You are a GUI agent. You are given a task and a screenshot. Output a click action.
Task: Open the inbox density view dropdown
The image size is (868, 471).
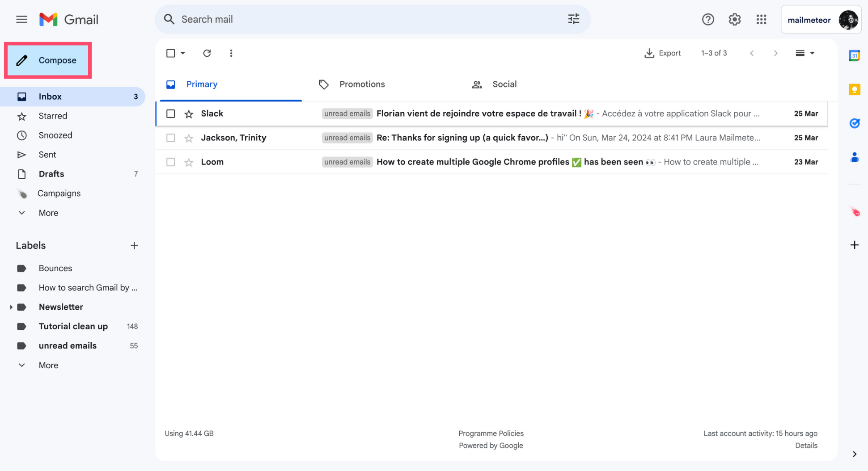pyautogui.click(x=804, y=53)
